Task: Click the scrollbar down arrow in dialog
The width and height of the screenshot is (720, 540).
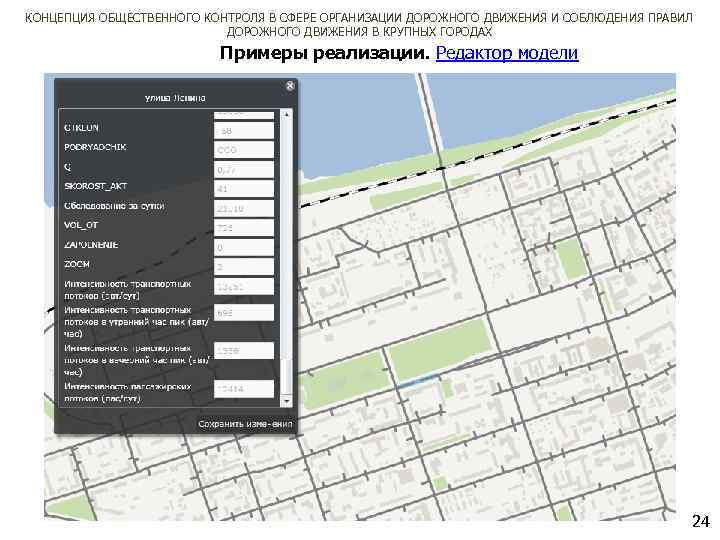Action: click(286, 402)
